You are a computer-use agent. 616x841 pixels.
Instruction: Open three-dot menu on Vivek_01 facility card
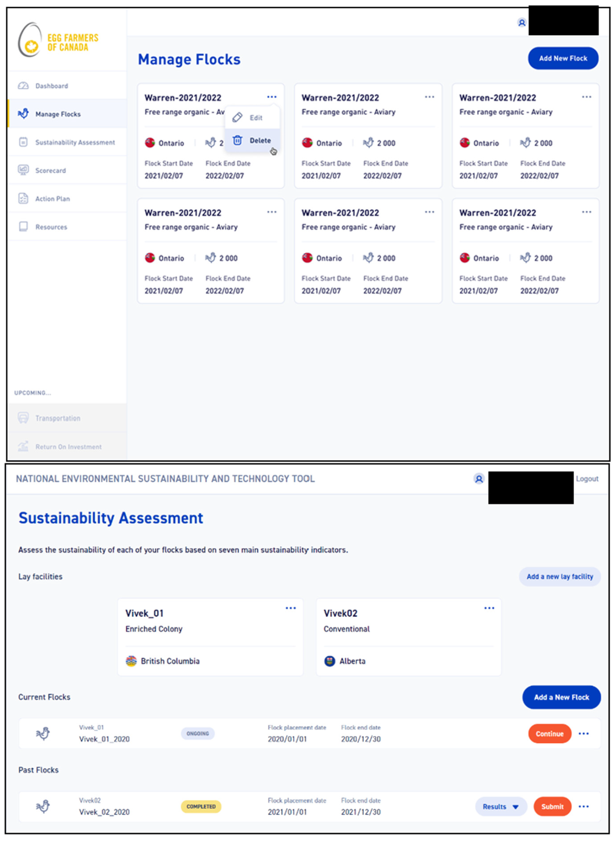point(290,608)
